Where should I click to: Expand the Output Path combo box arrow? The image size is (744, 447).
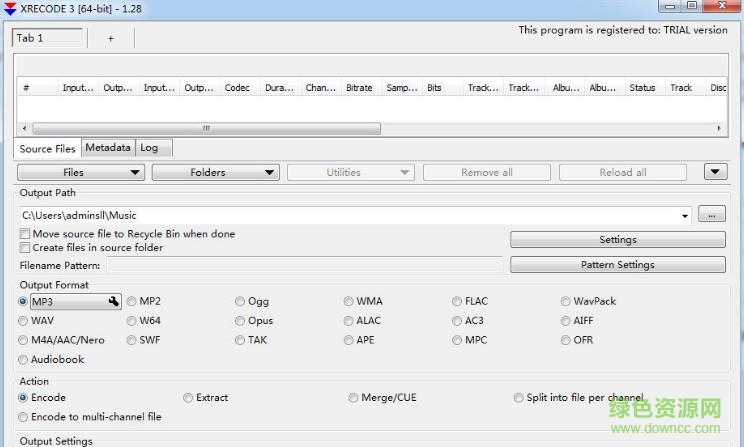coord(685,216)
